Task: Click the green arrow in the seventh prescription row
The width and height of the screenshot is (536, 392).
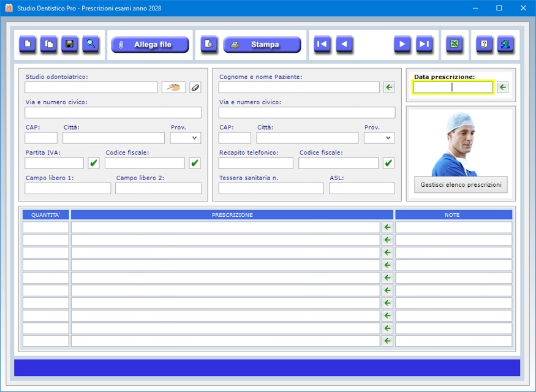Action: point(387,303)
